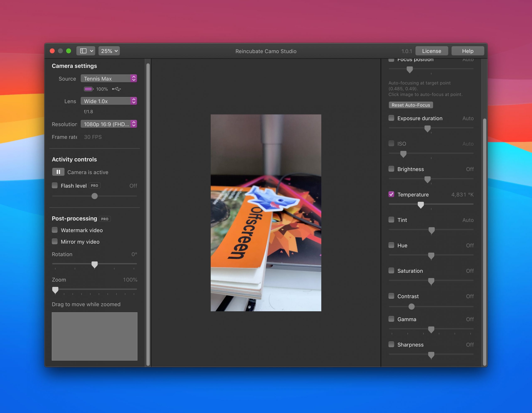Click the Rotation slider handle

95,264
